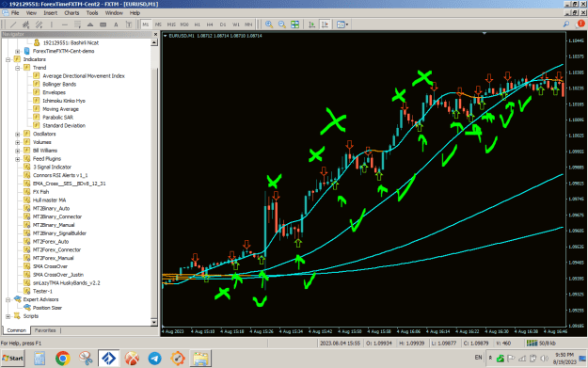Switch chart to M5 timeframe
This screenshot has height=368, width=588.
(158, 24)
